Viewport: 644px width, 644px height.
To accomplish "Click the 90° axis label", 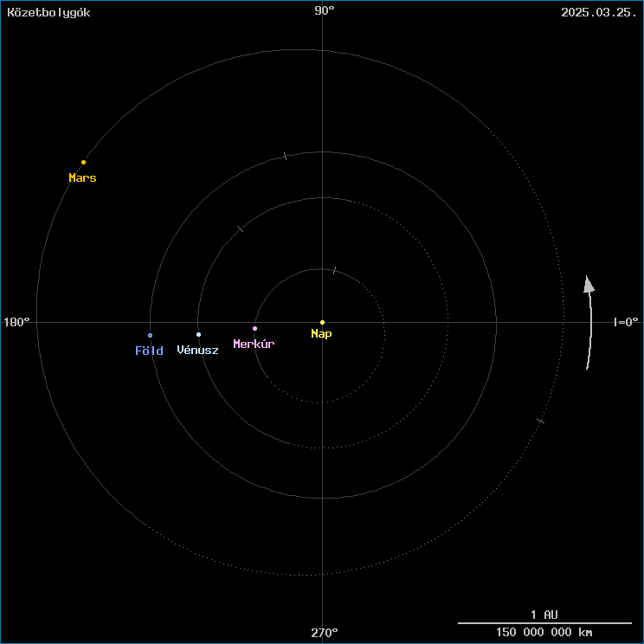I will coord(325,11).
